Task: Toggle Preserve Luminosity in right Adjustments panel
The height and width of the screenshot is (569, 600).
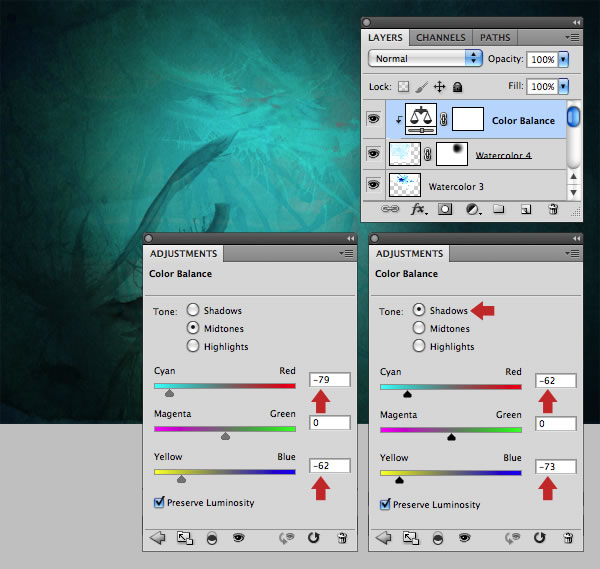Action: [385, 504]
